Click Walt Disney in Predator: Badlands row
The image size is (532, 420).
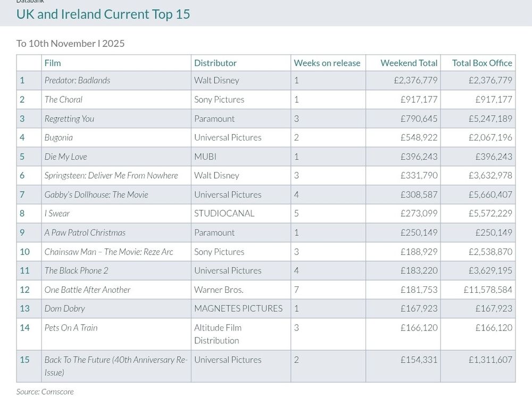click(217, 80)
